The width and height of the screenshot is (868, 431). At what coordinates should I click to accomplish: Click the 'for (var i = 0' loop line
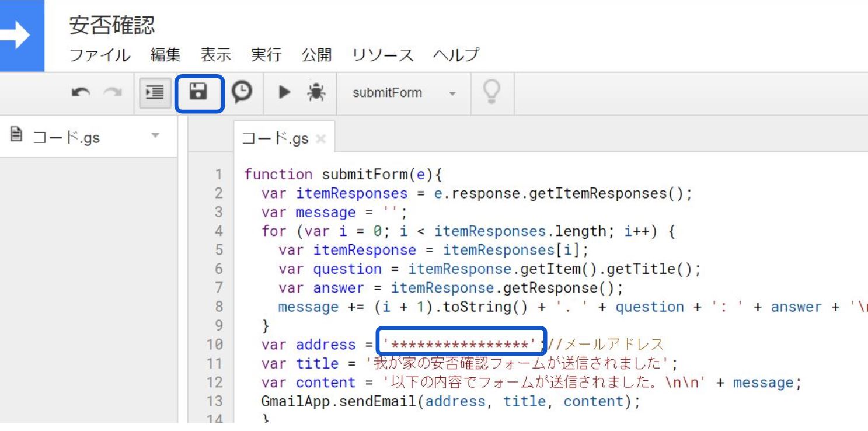pyautogui.click(x=468, y=231)
